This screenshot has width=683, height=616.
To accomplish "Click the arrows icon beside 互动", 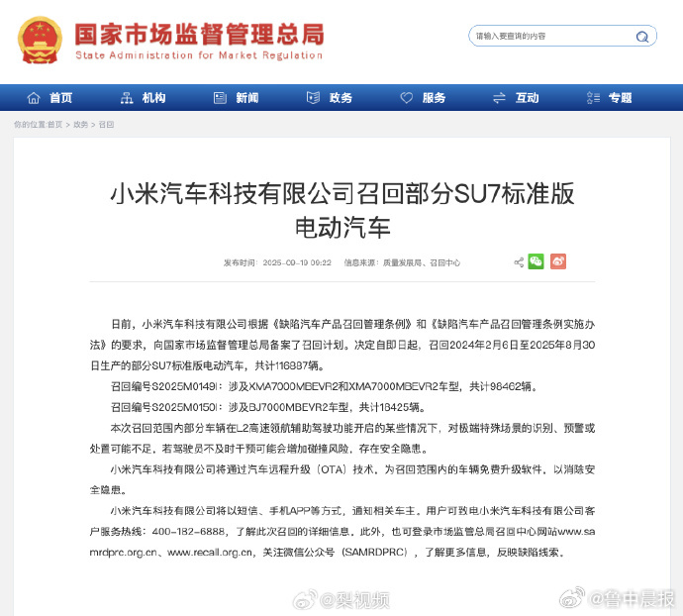I will pos(499,98).
